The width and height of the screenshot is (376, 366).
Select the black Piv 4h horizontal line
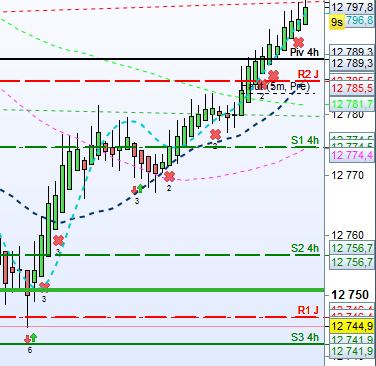[x=162, y=59]
